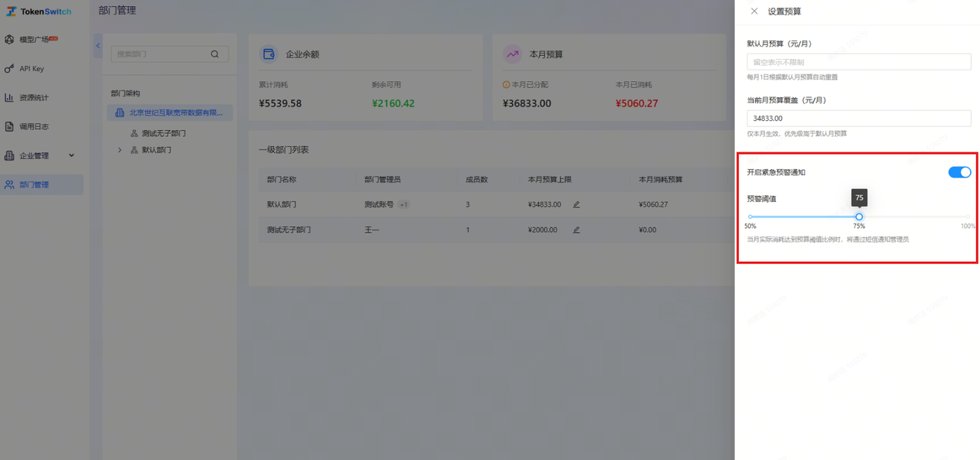Viewport: 980px width, 460px height.
Task: Click the 50% mark on threshold slider
Action: pyautogui.click(x=750, y=226)
